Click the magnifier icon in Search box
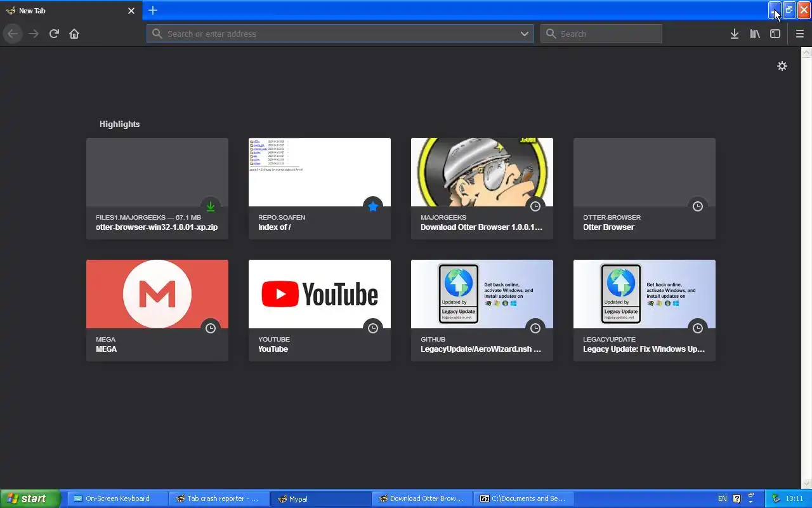The height and width of the screenshot is (508, 812). [551, 34]
